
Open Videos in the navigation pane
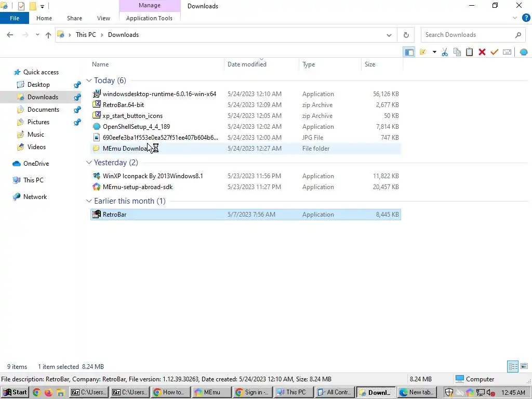[x=36, y=147]
